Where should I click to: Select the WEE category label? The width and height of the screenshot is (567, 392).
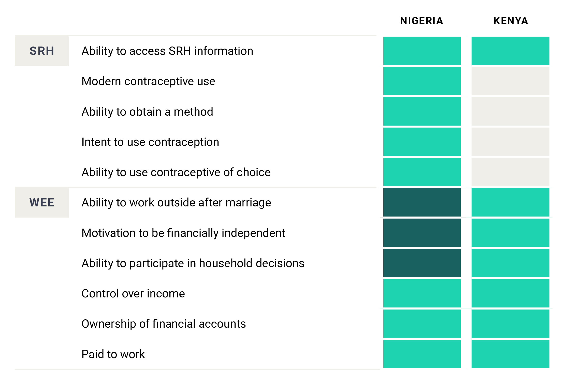tap(42, 202)
